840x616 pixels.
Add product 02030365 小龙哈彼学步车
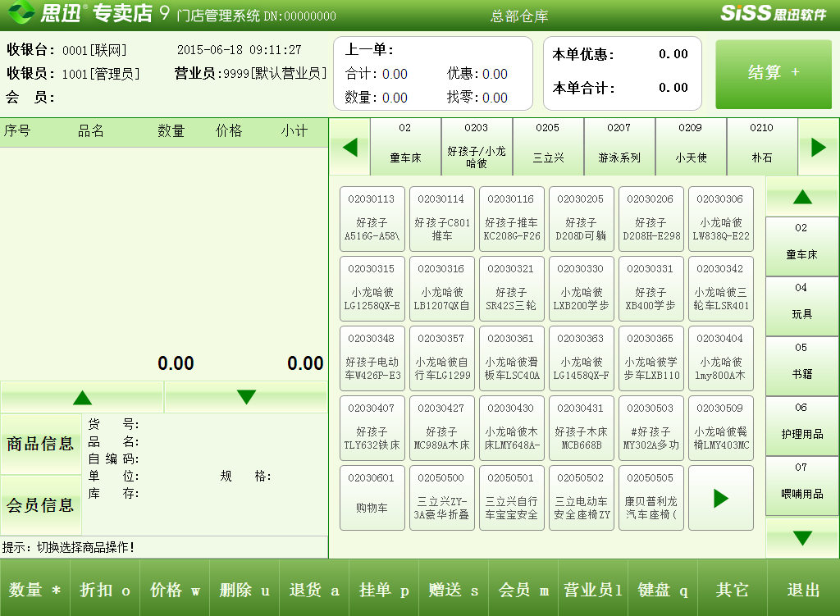[651, 358]
